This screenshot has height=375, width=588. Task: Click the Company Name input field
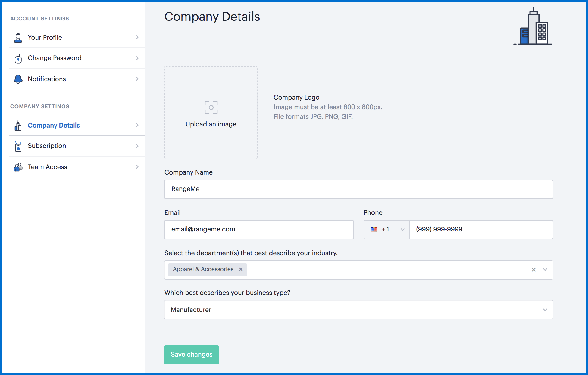(358, 189)
